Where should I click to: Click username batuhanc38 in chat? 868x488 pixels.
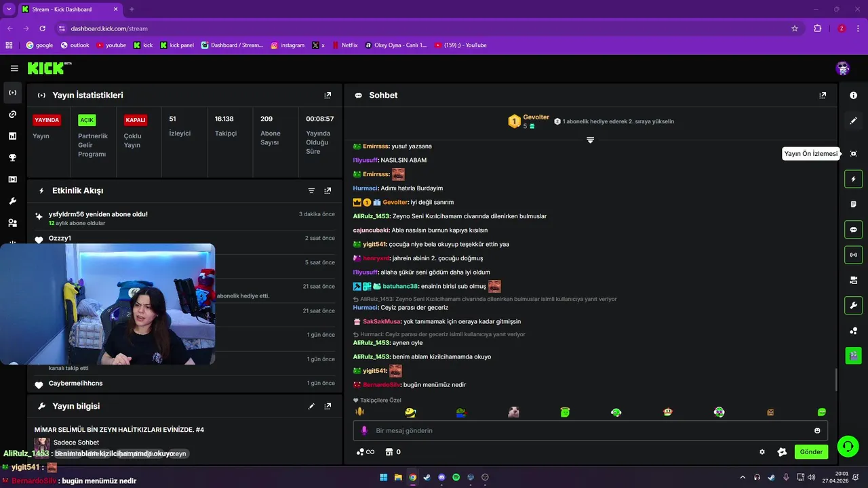point(400,287)
